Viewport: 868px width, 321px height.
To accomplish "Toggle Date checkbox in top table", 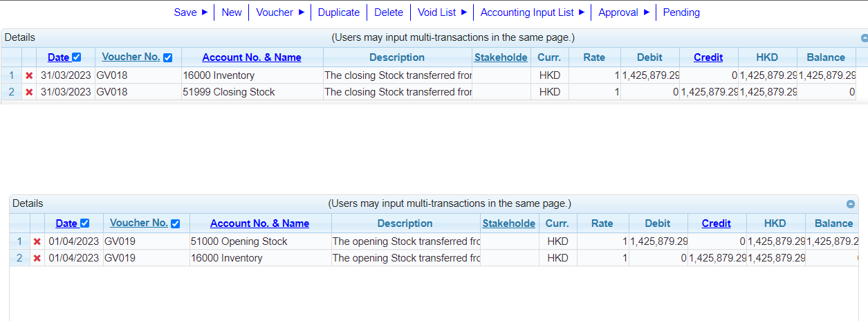I will pyautogui.click(x=77, y=57).
